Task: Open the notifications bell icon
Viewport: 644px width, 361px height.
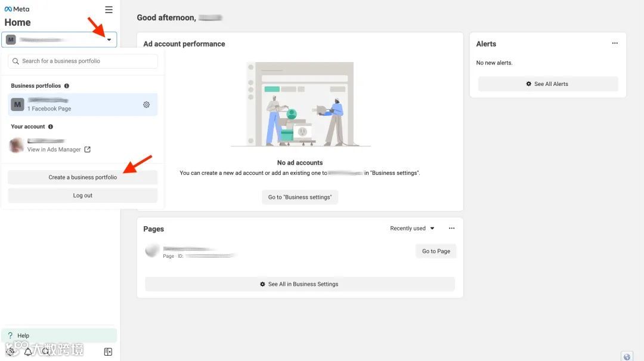Action: (x=28, y=351)
